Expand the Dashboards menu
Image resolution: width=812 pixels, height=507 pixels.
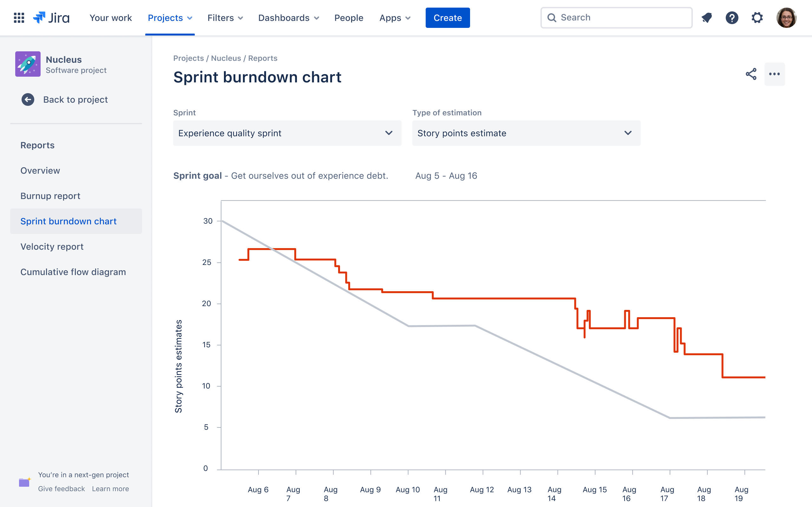coord(288,17)
